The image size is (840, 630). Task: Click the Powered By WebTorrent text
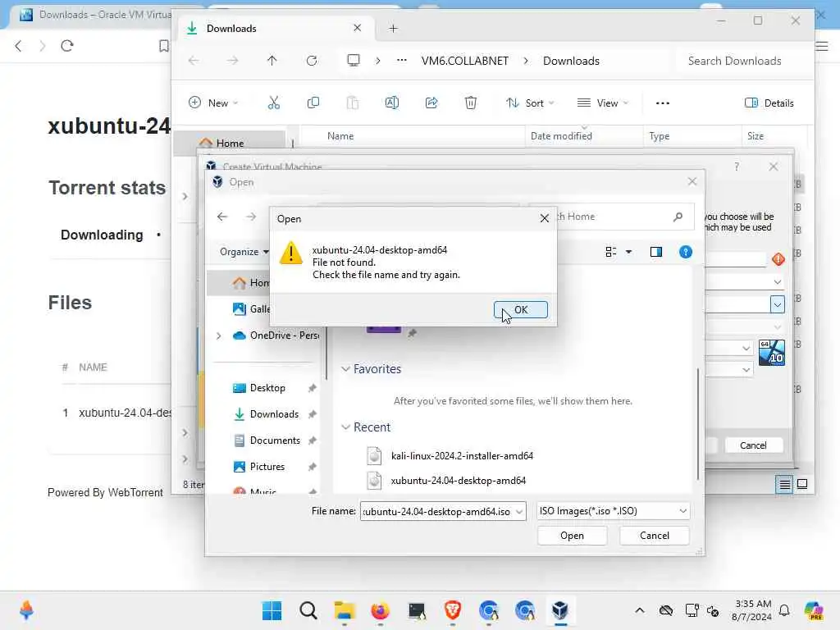point(105,492)
